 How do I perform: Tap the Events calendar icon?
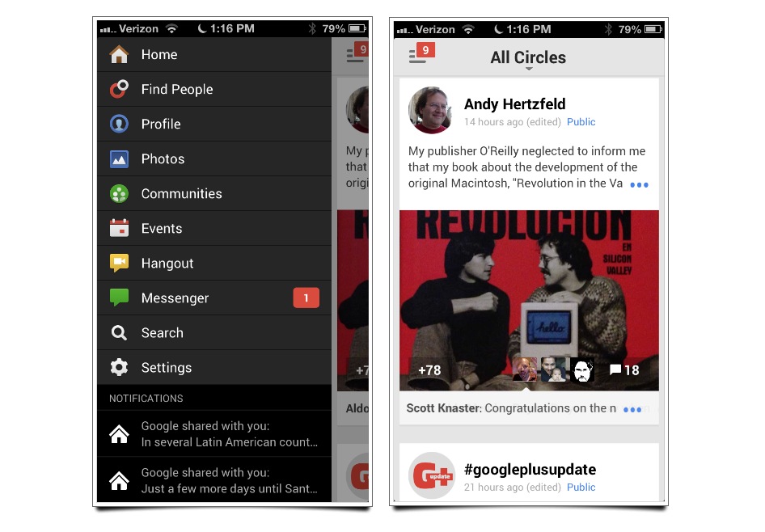click(x=119, y=228)
